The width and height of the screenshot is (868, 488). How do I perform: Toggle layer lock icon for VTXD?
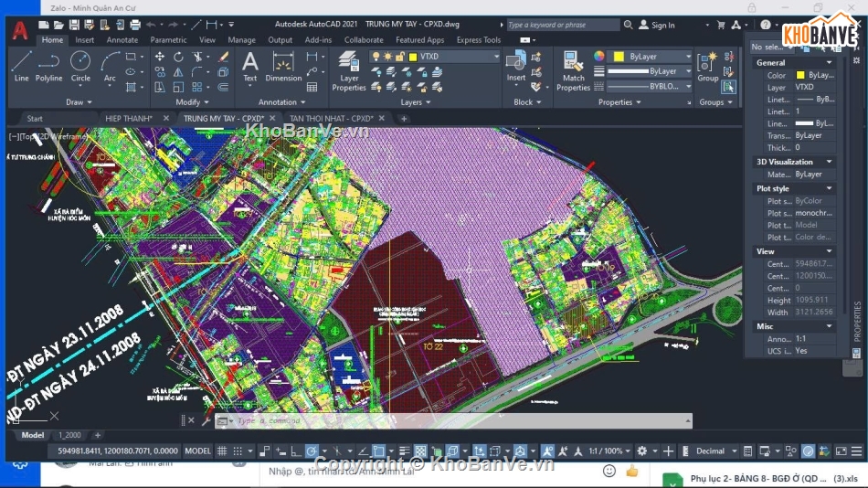[399, 57]
